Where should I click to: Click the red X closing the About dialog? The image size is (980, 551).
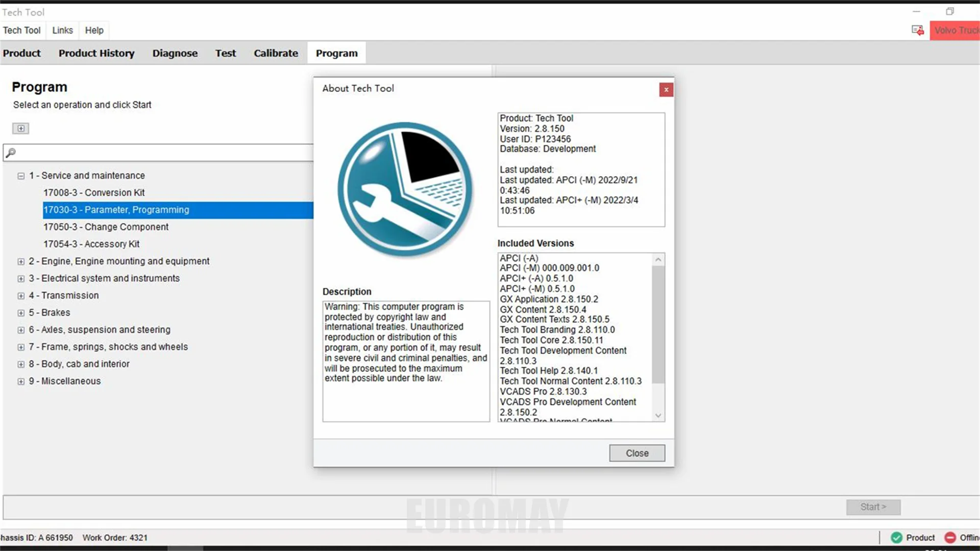pos(666,89)
